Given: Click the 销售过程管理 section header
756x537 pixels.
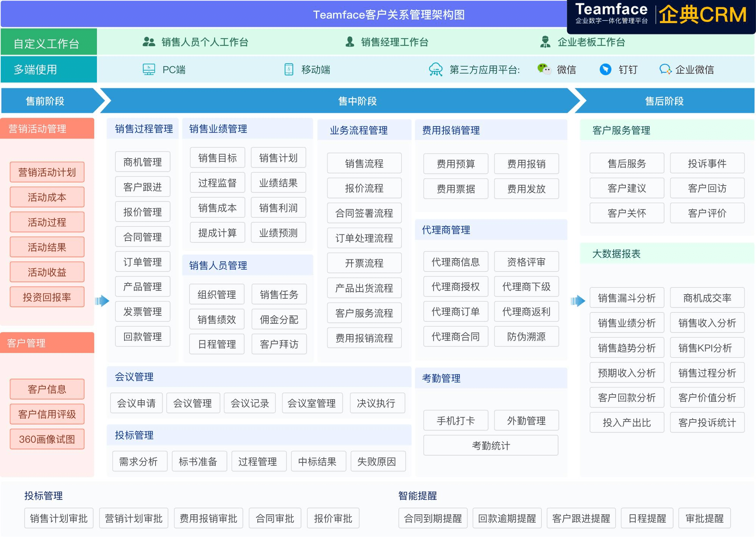Looking at the screenshot, I should (143, 129).
